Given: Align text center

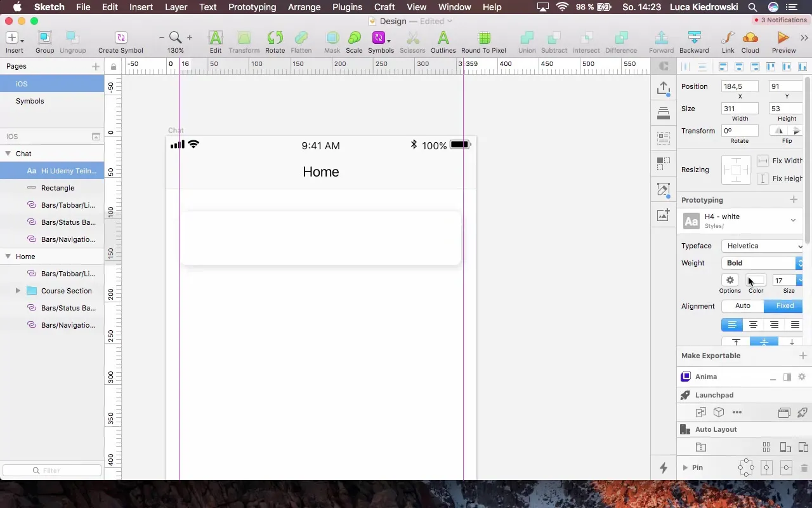Looking at the screenshot, I should [x=753, y=324].
